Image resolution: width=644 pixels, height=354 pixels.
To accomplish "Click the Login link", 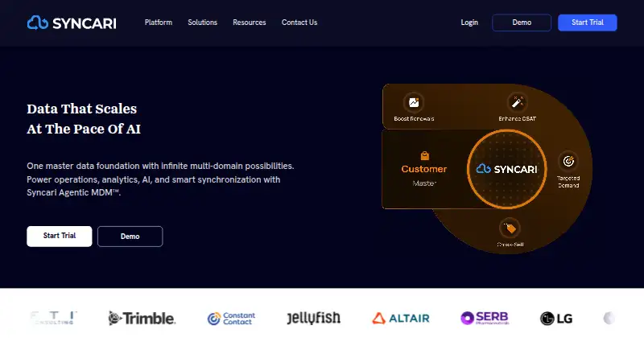I will [x=469, y=23].
